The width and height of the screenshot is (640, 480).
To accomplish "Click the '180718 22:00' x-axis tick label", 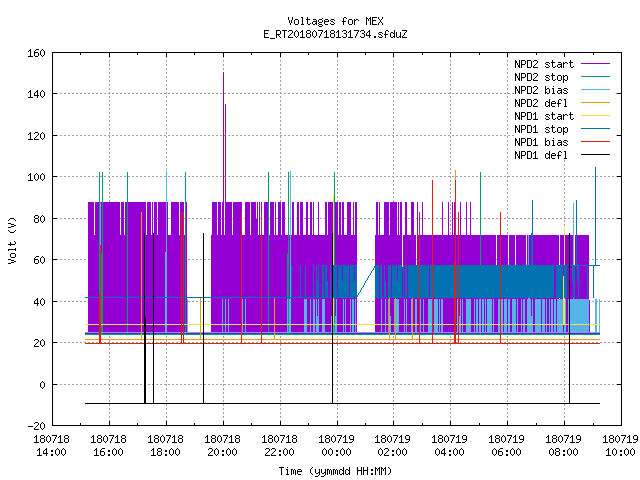I will [280, 446].
